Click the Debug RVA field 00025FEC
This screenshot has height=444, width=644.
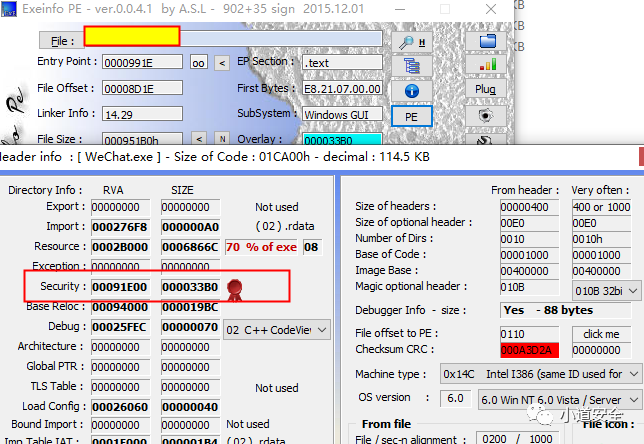[x=120, y=327]
